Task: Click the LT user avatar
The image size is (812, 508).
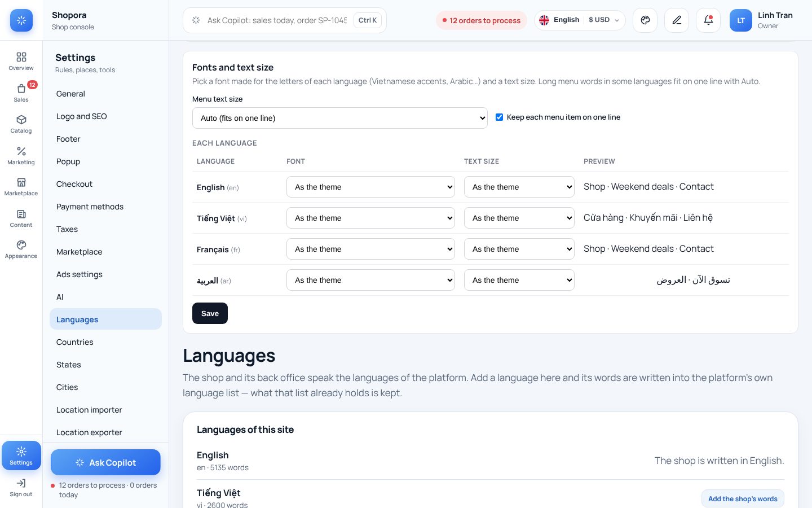Action: point(741,20)
